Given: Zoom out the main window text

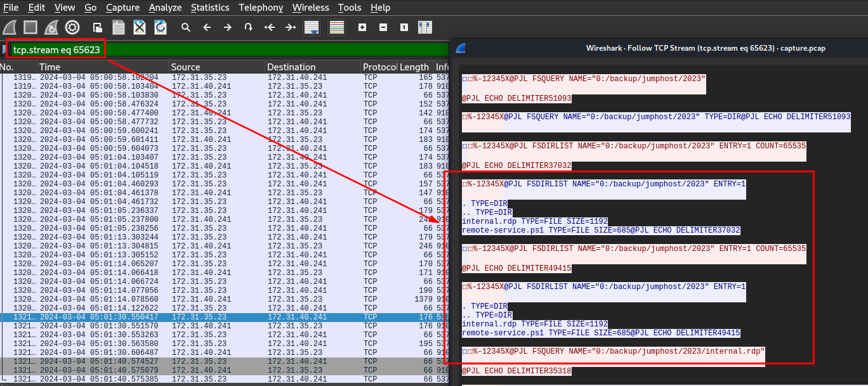Looking at the screenshot, I should 383,27.
